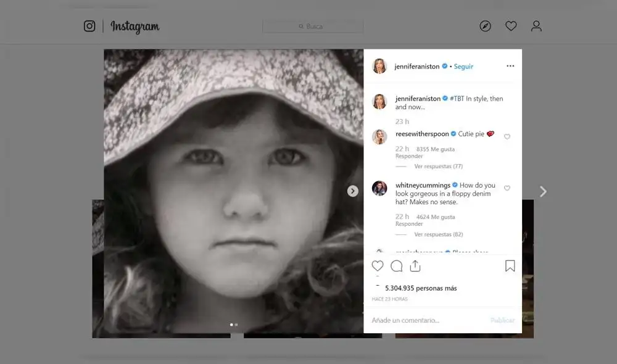Screen dimensions: 617x364
Task: Toggle like on whitneycummings' comment
Action: coord(507,188)
